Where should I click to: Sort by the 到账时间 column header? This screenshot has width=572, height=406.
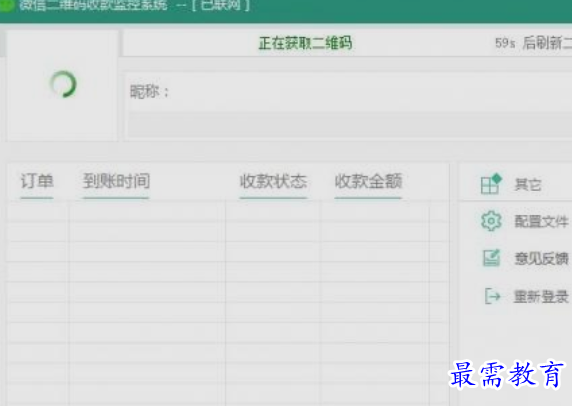tap(116, 181)
